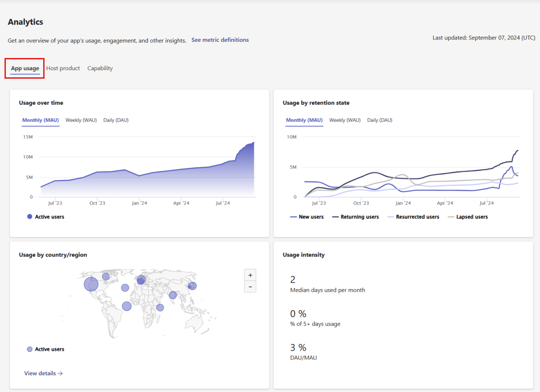Screen dimensions: 540x392
Task: Select Monthly (MAU) in Usage over time
Action: [40, 120]
